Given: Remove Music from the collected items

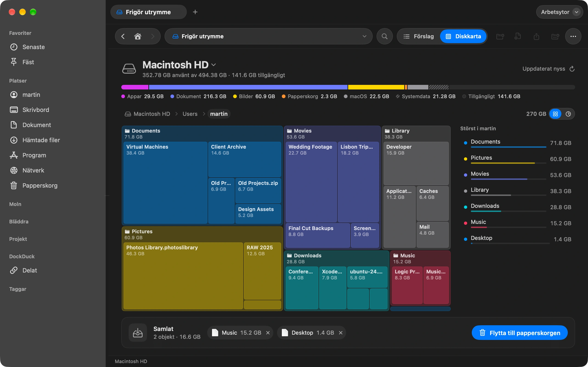Looking at the screenshot, I should click(x=268, y=333).
